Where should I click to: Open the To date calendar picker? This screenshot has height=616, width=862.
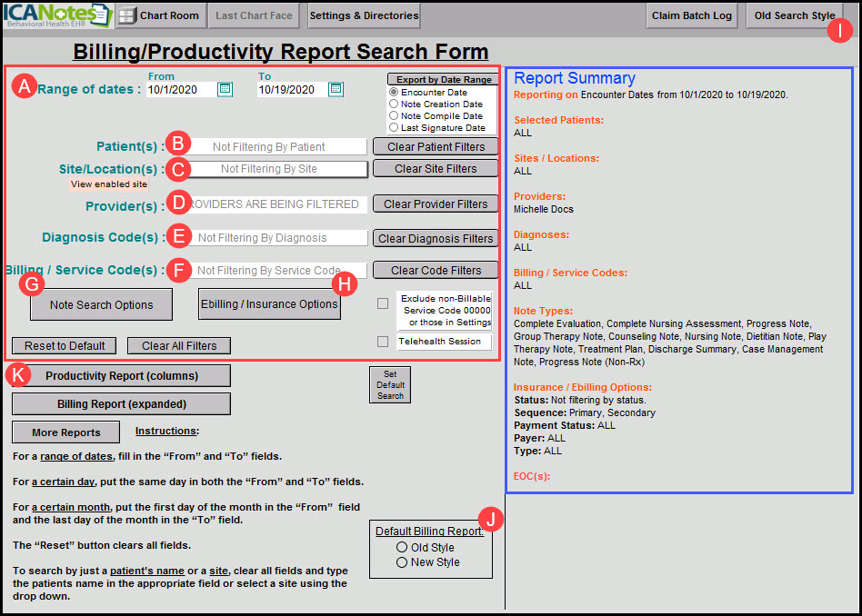tap(336, 89)
